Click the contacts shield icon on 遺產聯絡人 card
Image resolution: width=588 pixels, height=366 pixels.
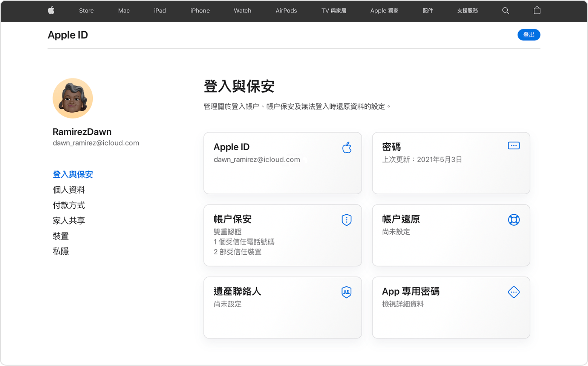346,292
